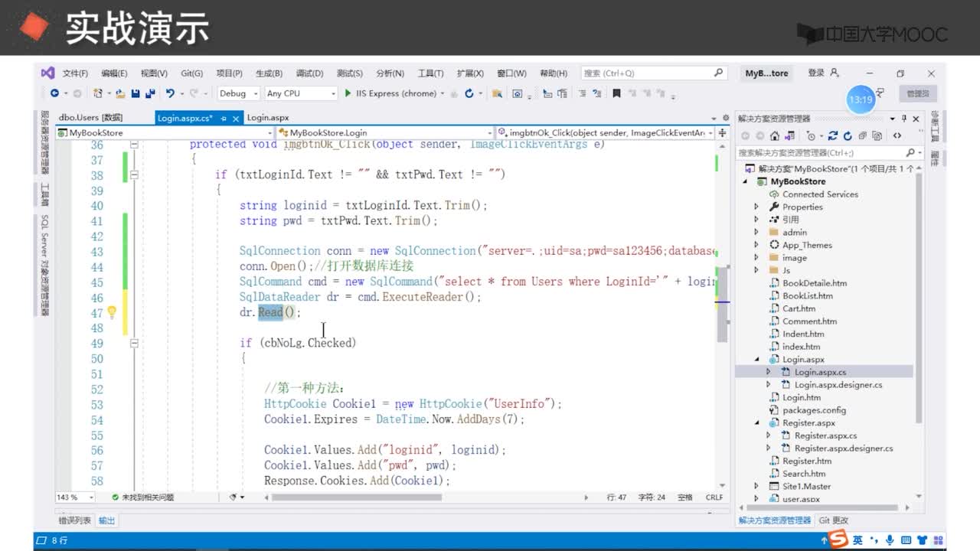Click the Visual Studio logo icon

coord(47,73)
